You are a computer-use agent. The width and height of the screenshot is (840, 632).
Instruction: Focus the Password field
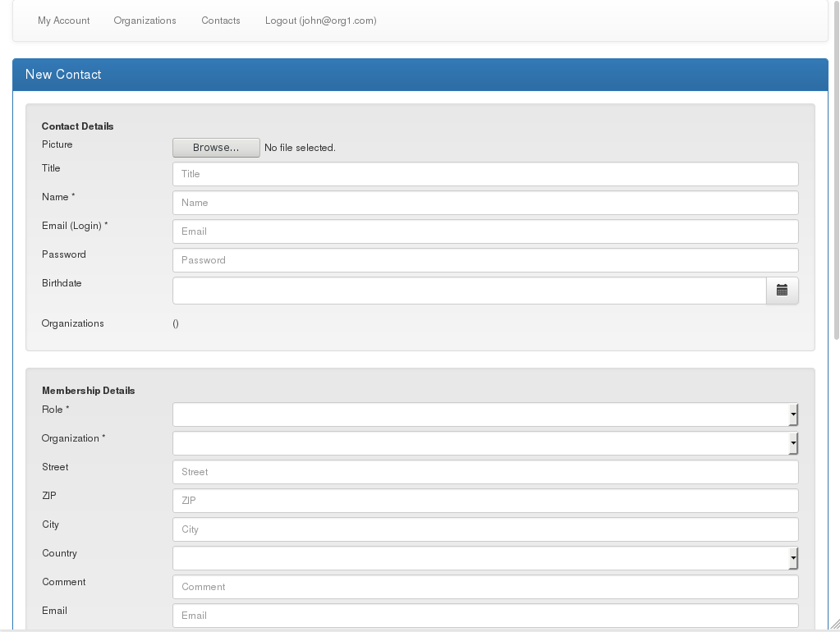(x=485, y=260)
